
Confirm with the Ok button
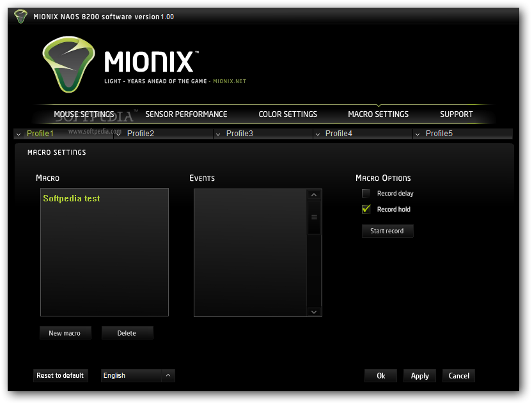[380, 376]
